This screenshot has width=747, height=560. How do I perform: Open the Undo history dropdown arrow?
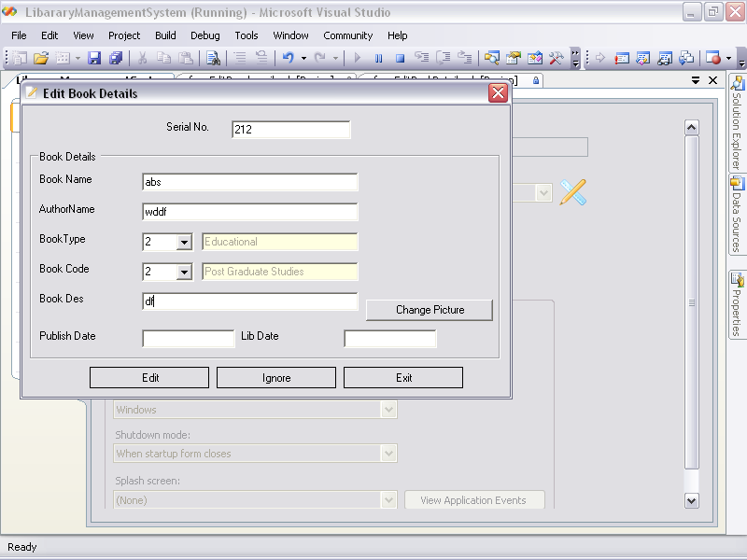[x=303, y=59]
